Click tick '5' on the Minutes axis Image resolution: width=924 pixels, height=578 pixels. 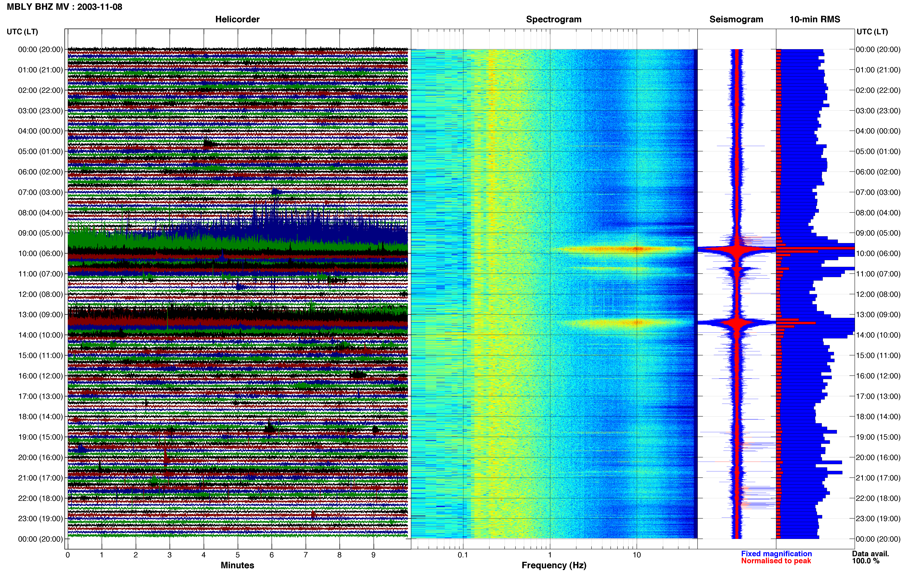[238, 555]
